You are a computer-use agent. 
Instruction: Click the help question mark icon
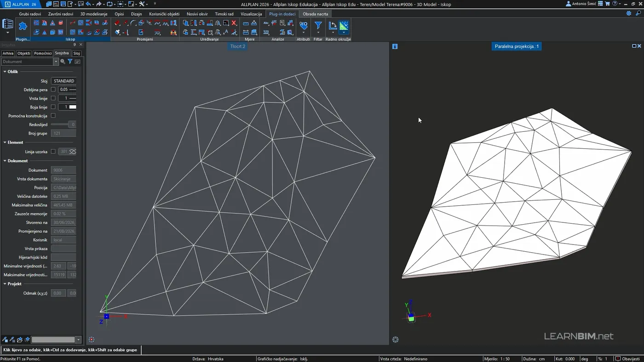tap(615, 4)
